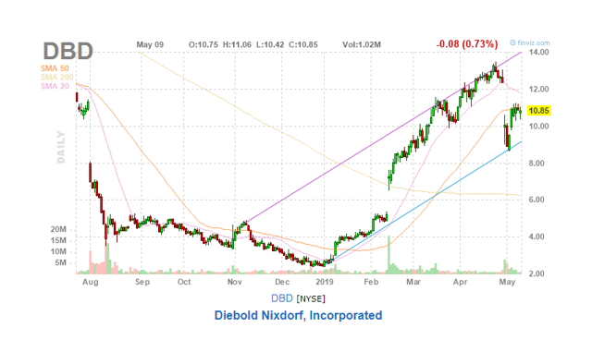The image size is (592, 364).
Task: Click the -0.08 (0.73%) price change
Action: pos(467,44)
